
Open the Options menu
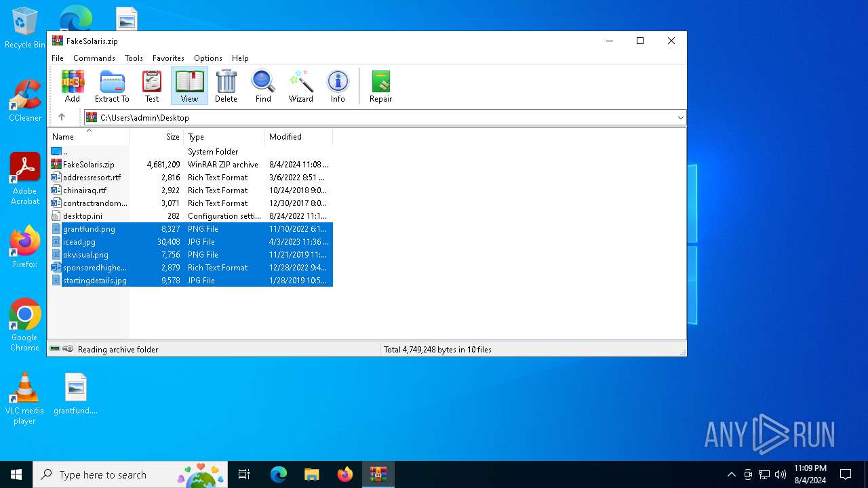[x=208, y=58]
